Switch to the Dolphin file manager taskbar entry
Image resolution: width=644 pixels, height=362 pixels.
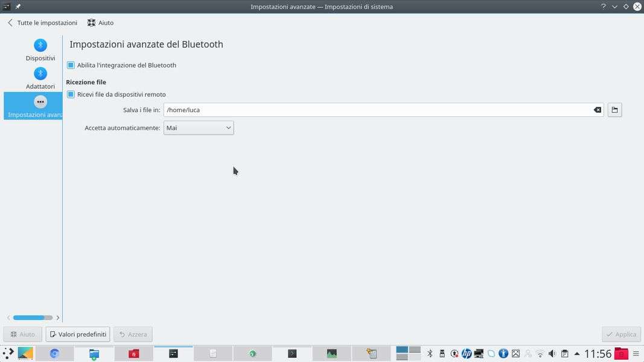coord(94,354)
